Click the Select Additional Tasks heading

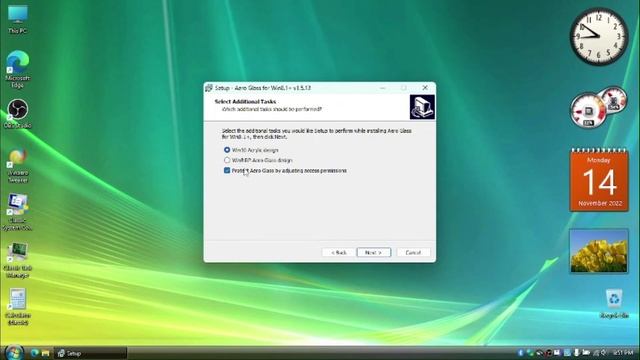245,101
